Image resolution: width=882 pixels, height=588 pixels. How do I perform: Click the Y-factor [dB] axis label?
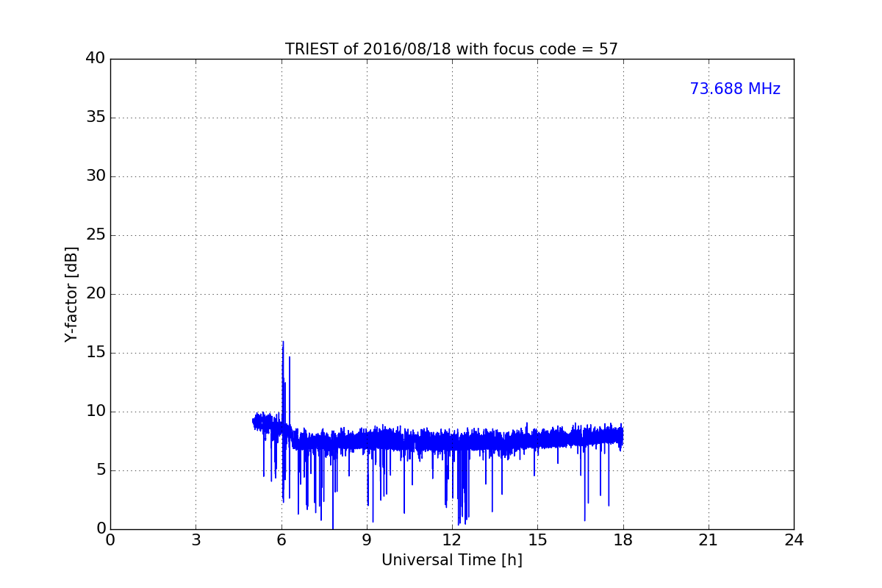tap(71, 294)
